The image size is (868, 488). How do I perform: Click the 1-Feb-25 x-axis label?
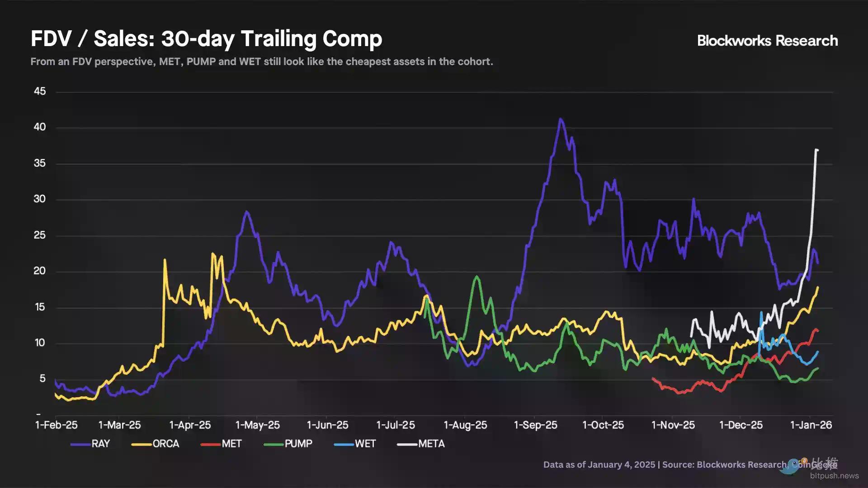click(57, 425)
